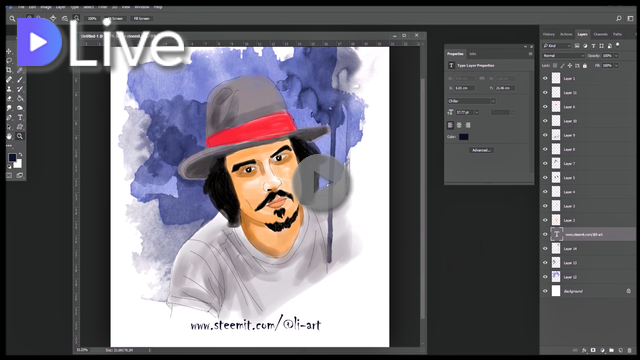Screen dimensions: 640x360
Task: Select the Clone Stamp tool
Action: coord(9,89)
